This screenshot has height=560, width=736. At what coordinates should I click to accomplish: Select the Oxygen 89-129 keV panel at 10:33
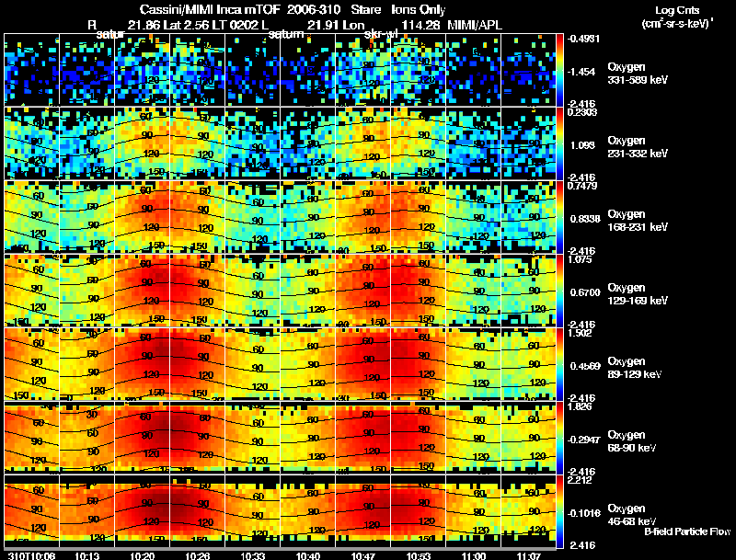252,364
